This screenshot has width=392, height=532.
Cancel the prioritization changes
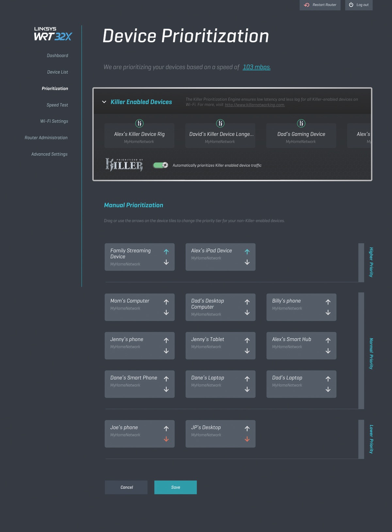pyautogui.click(x=126, y=487)
